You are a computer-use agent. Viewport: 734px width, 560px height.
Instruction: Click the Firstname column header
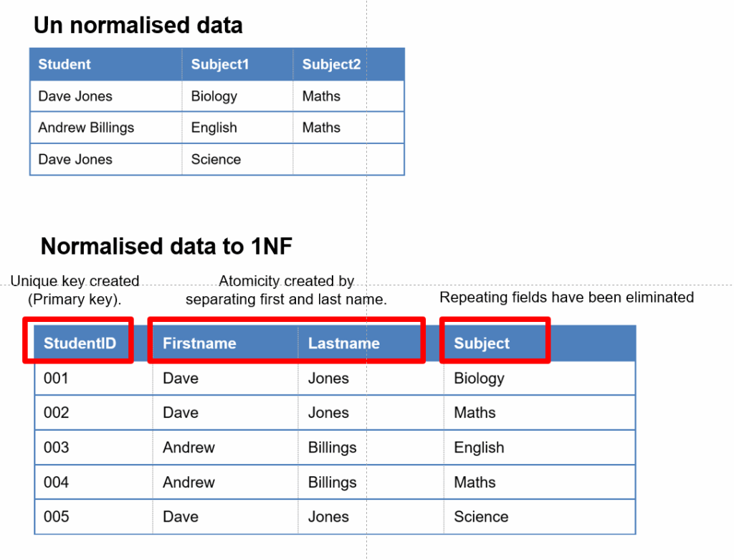[x=199, y=343]
